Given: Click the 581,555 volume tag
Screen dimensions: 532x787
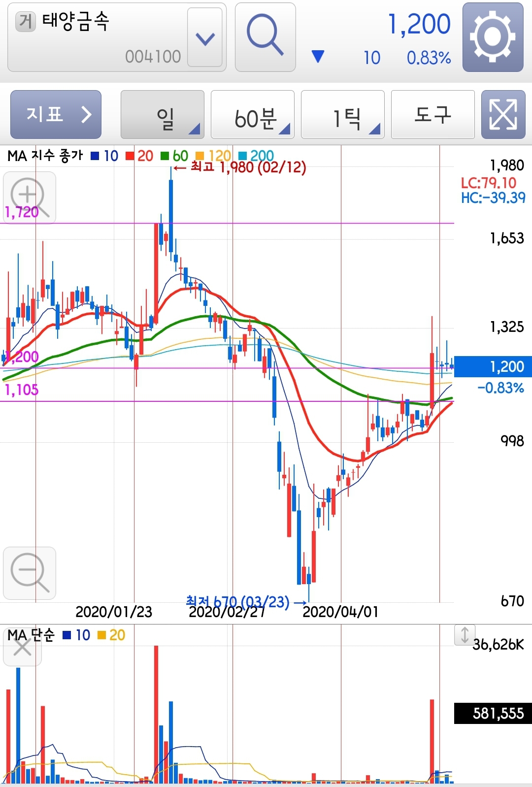Looking at the screenshot, I should [x=493, y=713].
